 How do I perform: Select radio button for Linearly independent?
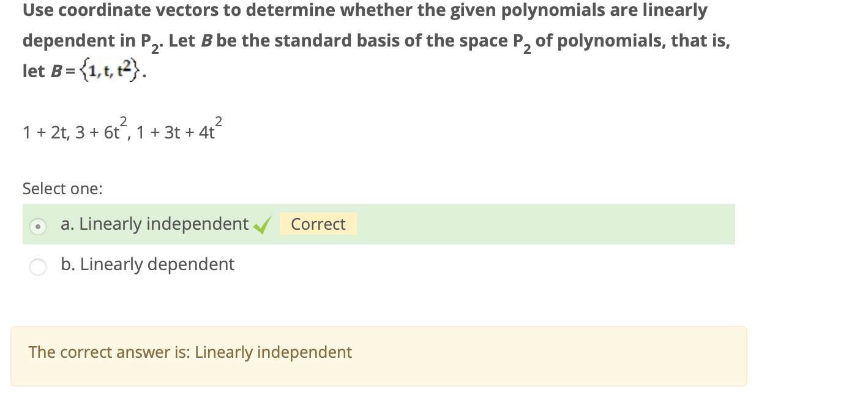pyautogui.click(x=37, y=226)
